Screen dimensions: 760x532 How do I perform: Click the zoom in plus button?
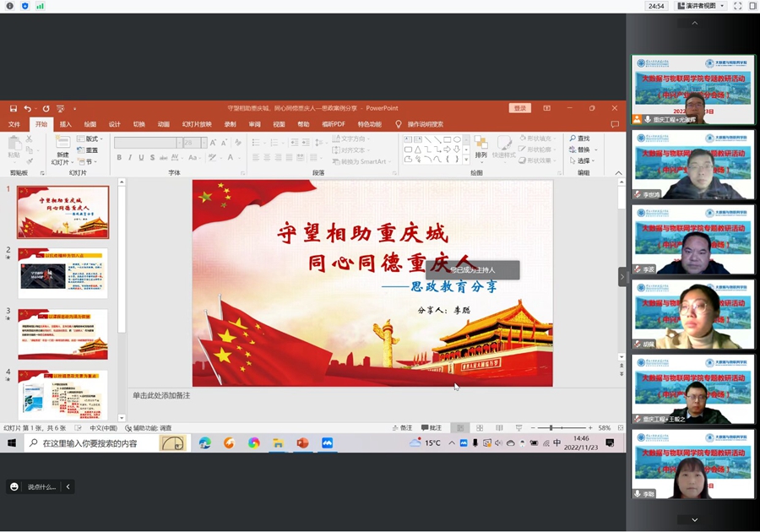[x=590, y=428]
